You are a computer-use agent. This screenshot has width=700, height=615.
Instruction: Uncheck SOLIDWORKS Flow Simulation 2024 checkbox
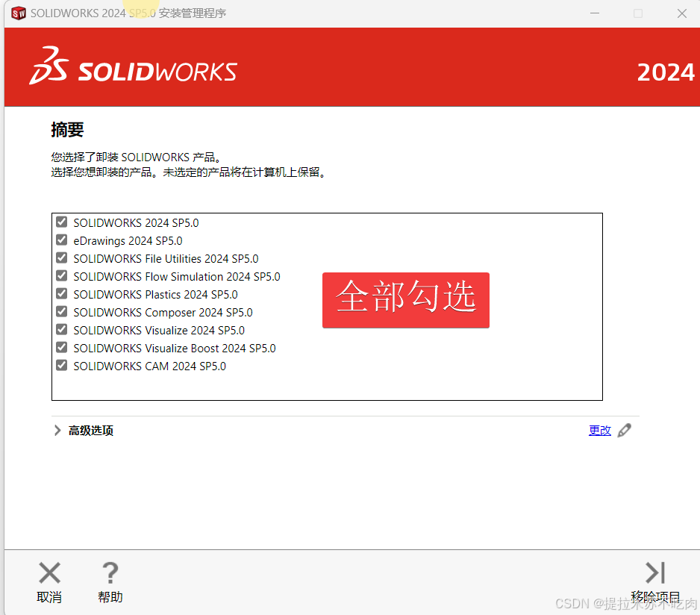62,275
